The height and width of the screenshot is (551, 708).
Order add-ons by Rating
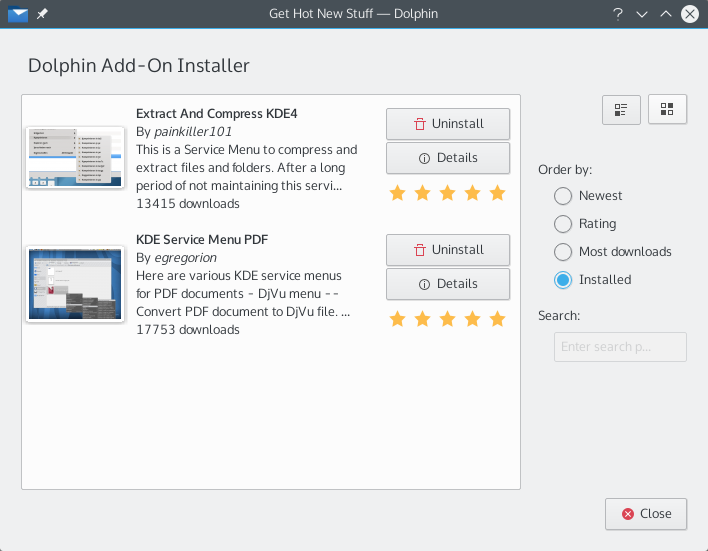coord(585,224)
